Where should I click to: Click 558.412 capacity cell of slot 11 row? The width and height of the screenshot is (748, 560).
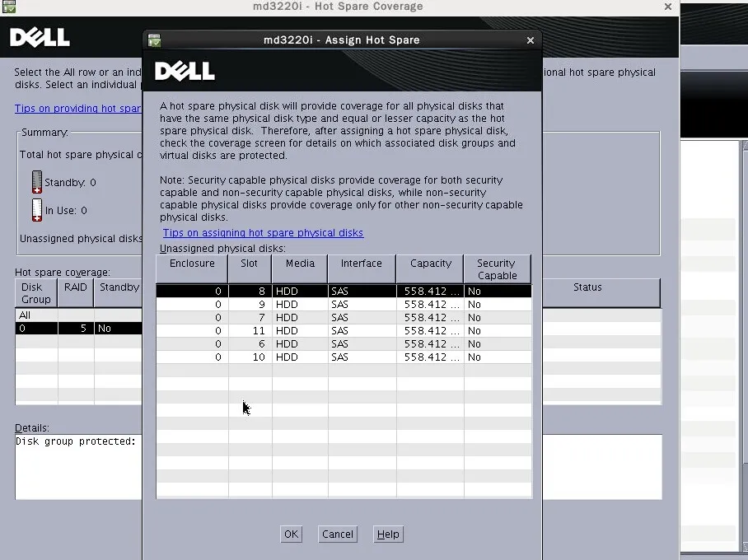(430, 330)
